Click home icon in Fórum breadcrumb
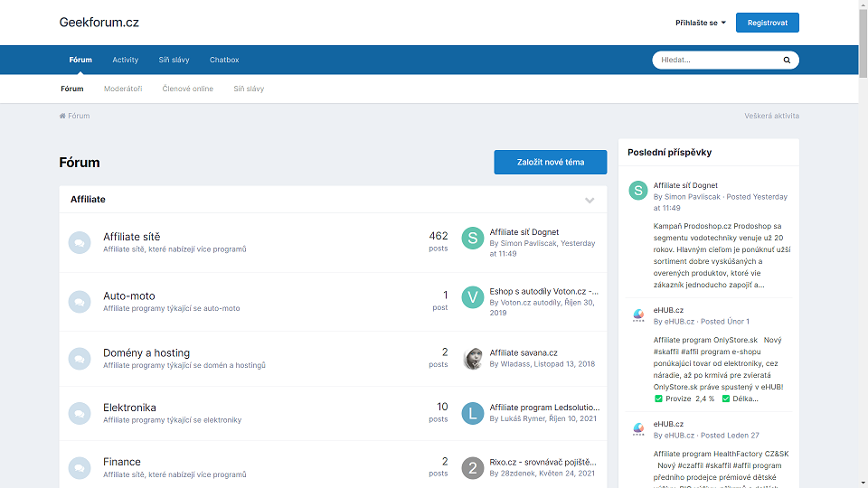Image resolution: width=868 pixels, height=488 pixels. 62,116
